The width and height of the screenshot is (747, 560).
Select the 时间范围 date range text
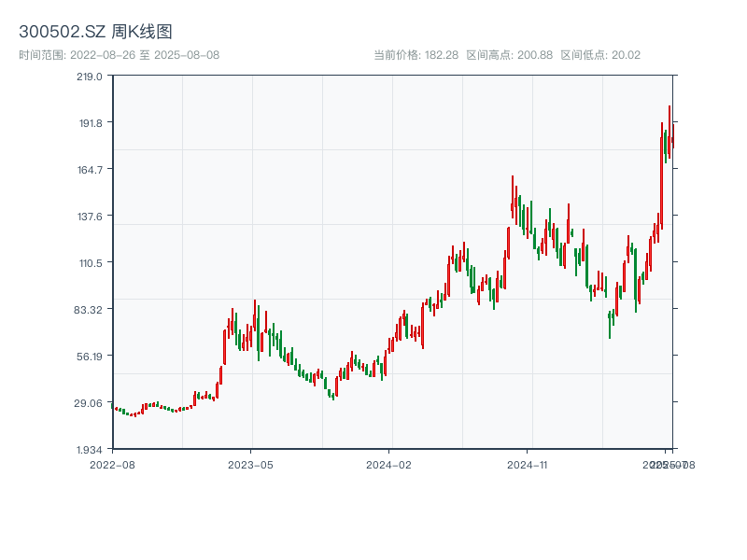[120, 55]
